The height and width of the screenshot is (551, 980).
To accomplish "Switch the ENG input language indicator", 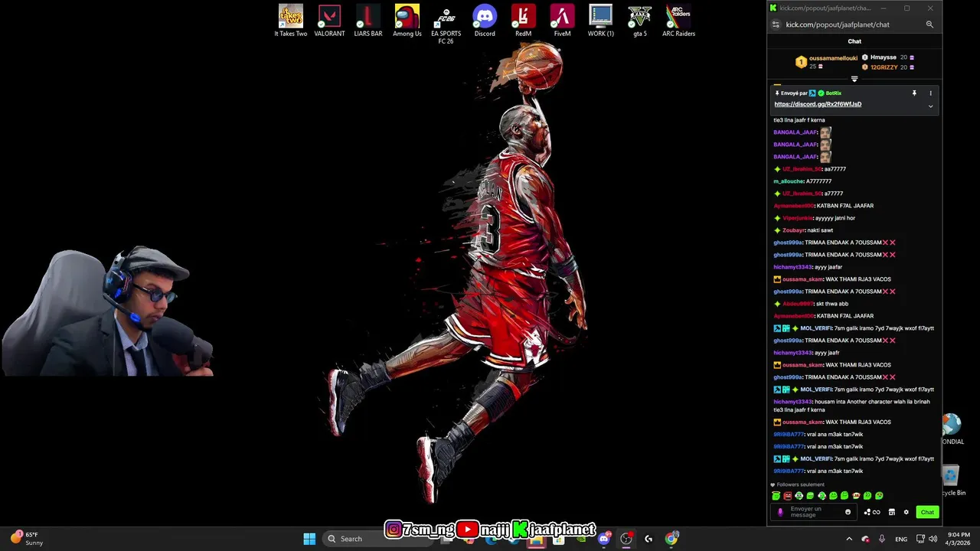I will point(901,539).
